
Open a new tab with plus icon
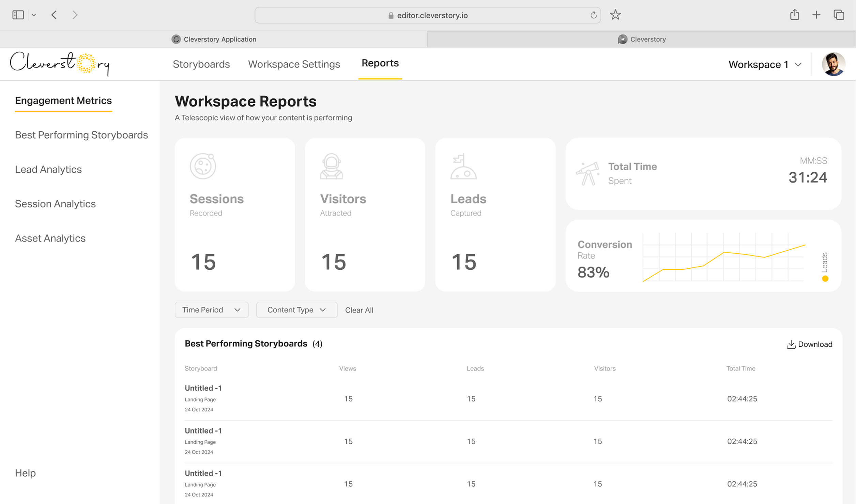816,15
